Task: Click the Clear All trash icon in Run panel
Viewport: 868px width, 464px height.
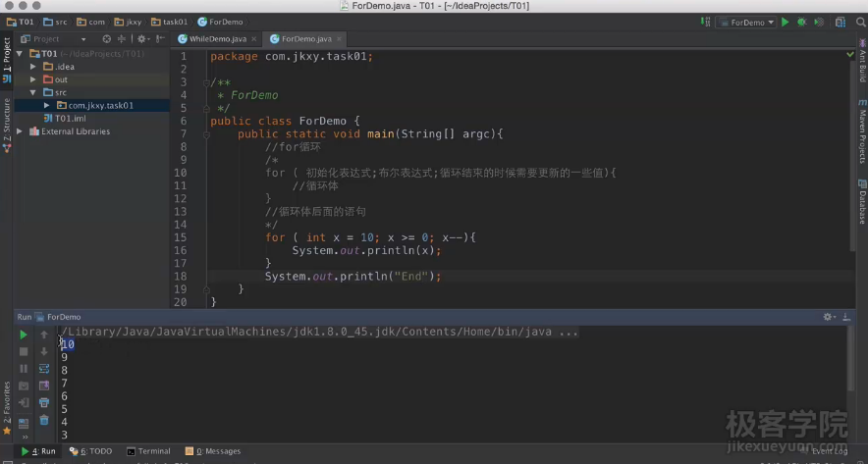Action: (44, 420)
